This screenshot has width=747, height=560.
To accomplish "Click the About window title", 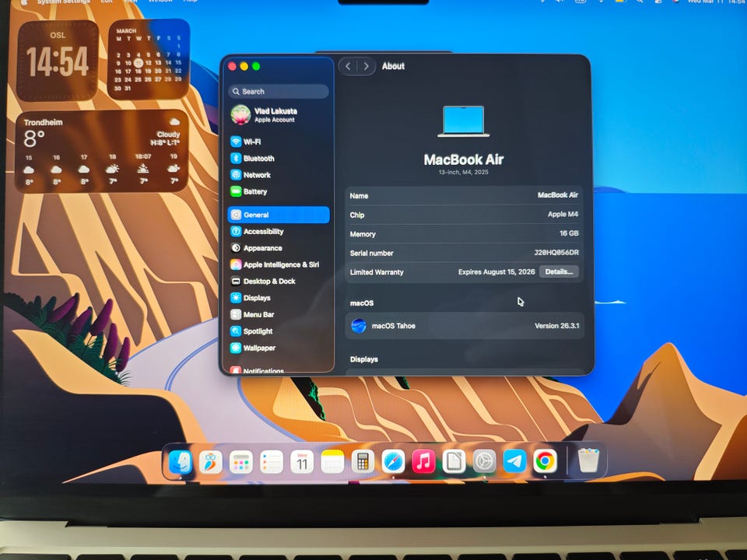I will click(x=393, y=66).
